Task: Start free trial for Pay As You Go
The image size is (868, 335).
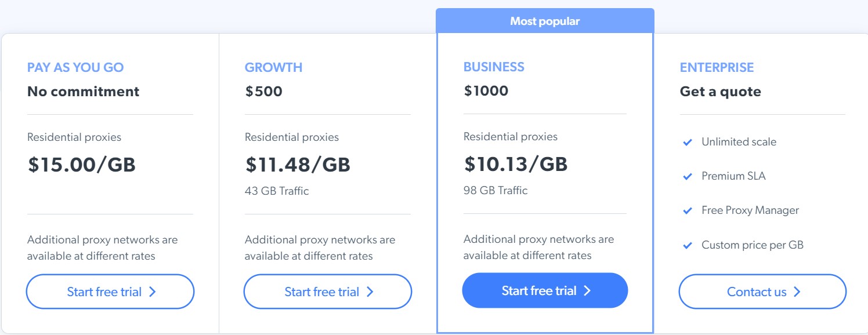Action: [x=110, y=292]
